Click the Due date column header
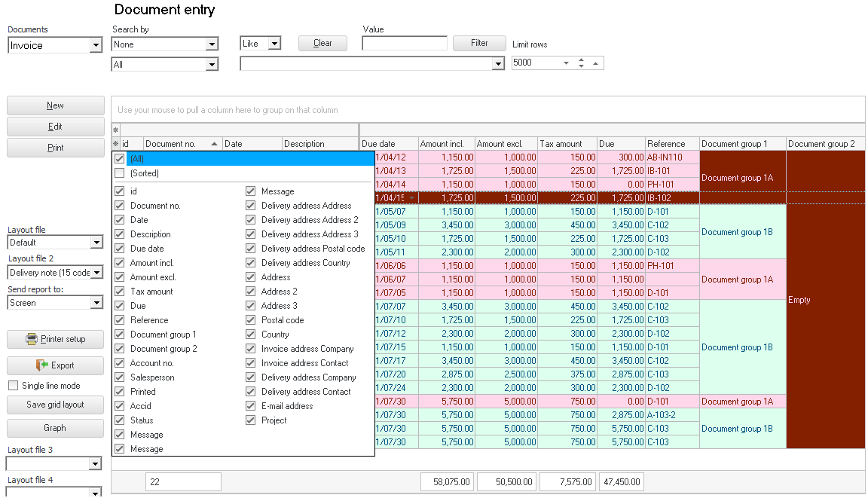Viewport: 868px width, 501px height. coord(388,144)
